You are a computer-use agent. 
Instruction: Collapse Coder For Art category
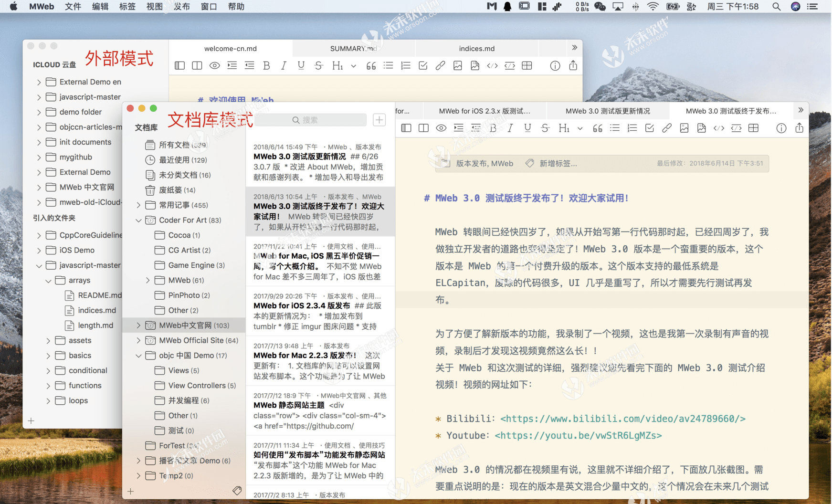[138, 220]
